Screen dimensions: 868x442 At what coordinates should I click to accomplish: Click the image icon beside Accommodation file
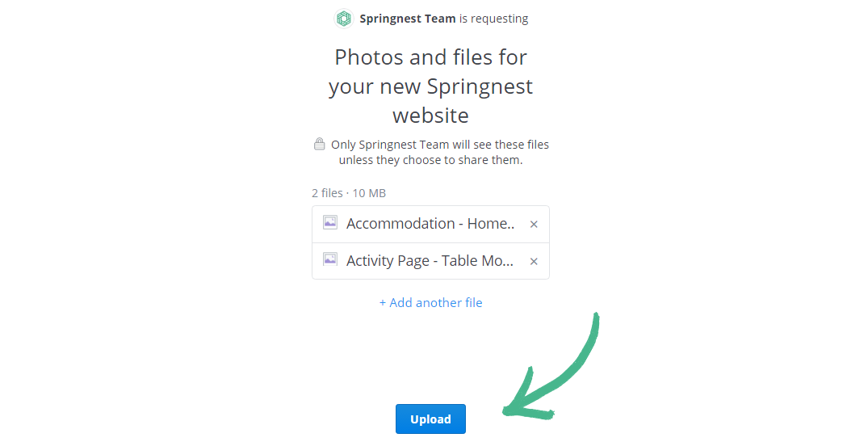click(330, 222)
